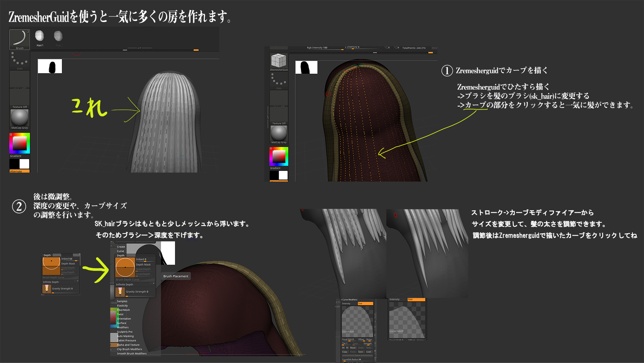This screenshot has height=363, width=644.
Task: Click the Hair1 brush preset
Action: pyautogui.click(x=39, y=37)
